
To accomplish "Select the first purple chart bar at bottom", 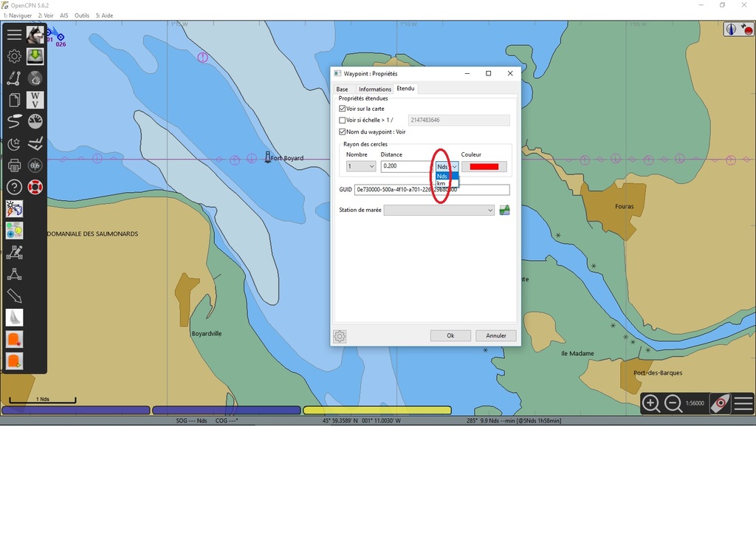I will pos(76,410).
